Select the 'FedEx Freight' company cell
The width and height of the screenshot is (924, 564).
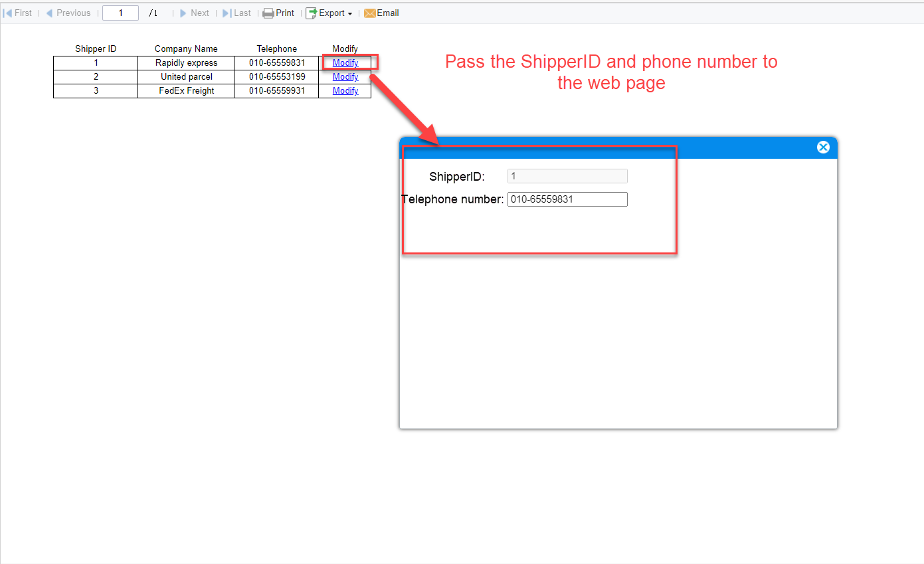coord(186,91)
